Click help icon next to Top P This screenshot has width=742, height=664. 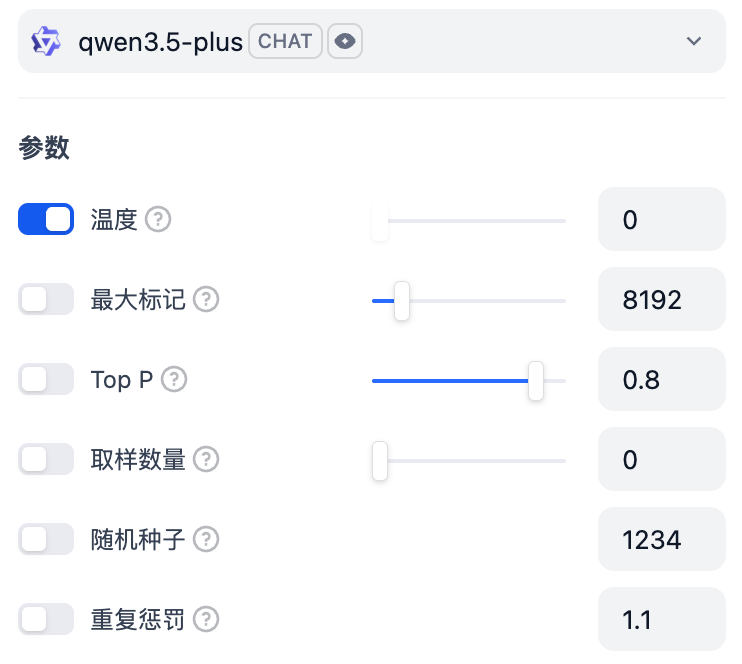coord(174,380)
